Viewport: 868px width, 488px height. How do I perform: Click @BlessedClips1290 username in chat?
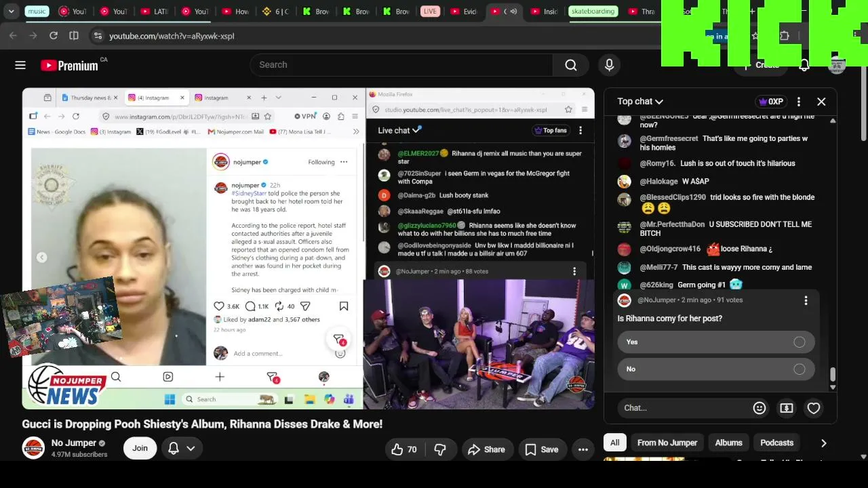coord(673,197)
